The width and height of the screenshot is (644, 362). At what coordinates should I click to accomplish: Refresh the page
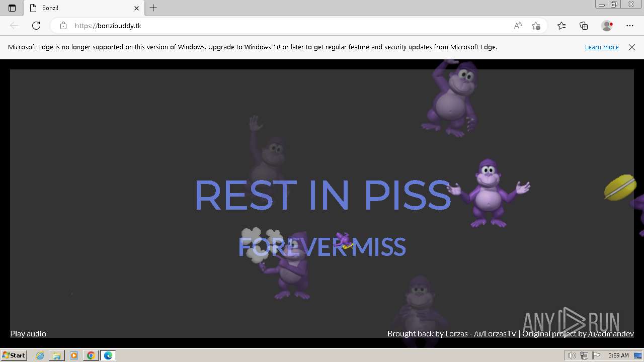(x=36, y=26)
